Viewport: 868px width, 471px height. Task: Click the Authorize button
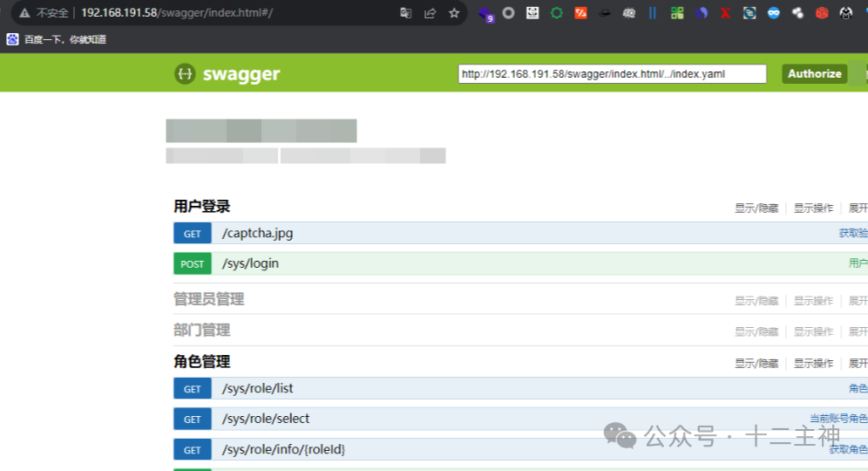point(814,73)
